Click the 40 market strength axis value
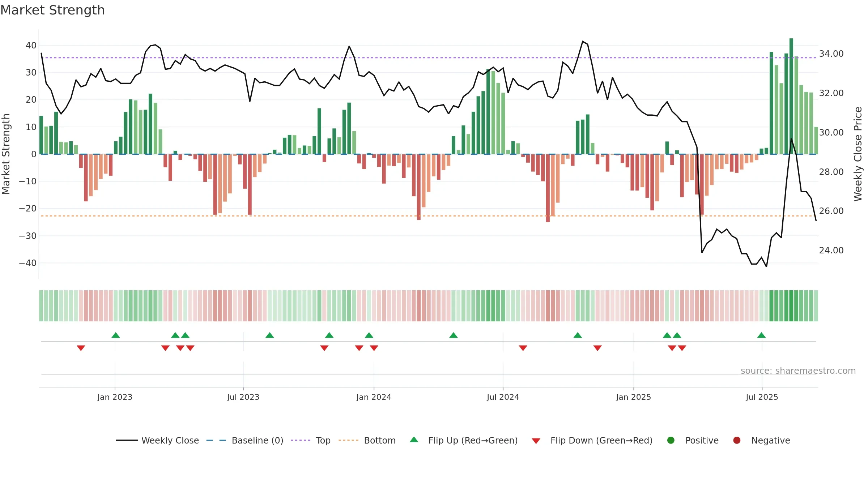868x488 pixels. pos(31,46)
